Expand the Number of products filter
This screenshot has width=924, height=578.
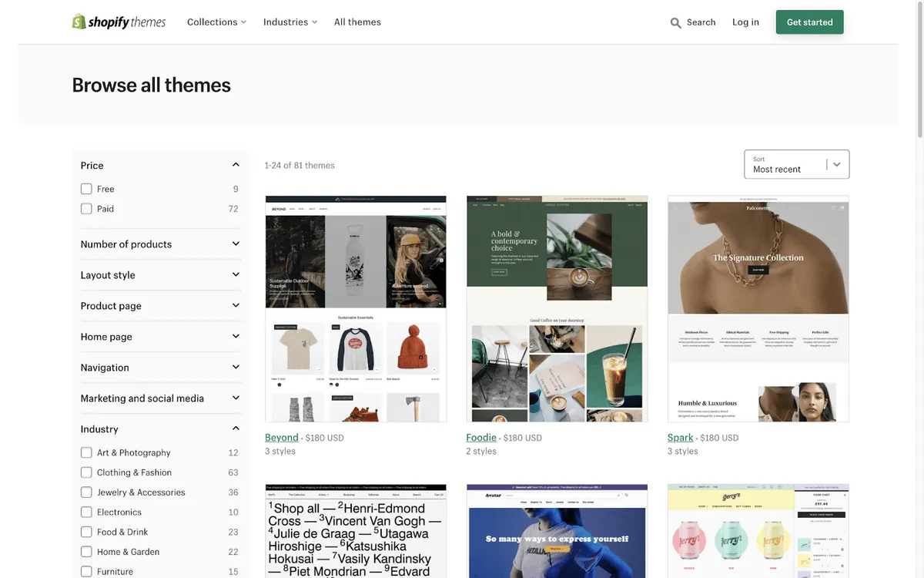pos(160,244)
